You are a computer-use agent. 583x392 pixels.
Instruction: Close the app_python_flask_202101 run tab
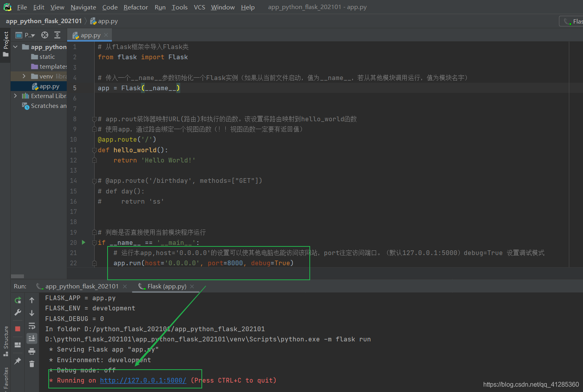pos(125,286)
